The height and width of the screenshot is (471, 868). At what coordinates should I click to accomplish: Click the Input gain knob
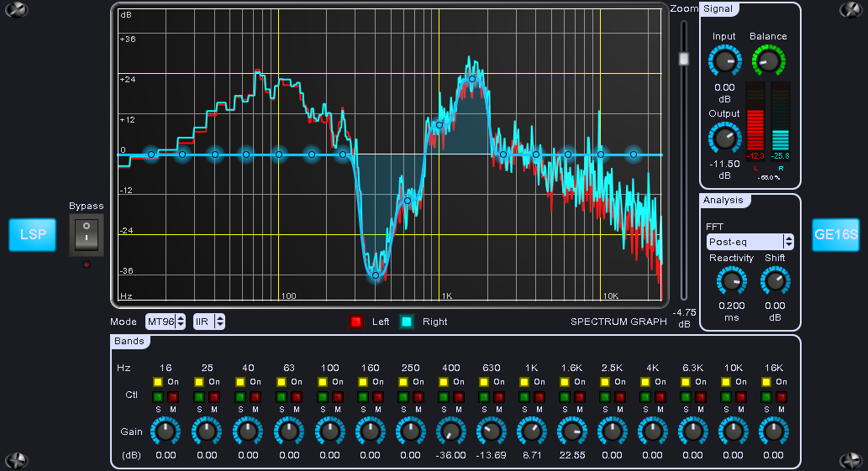click(724, 60)
